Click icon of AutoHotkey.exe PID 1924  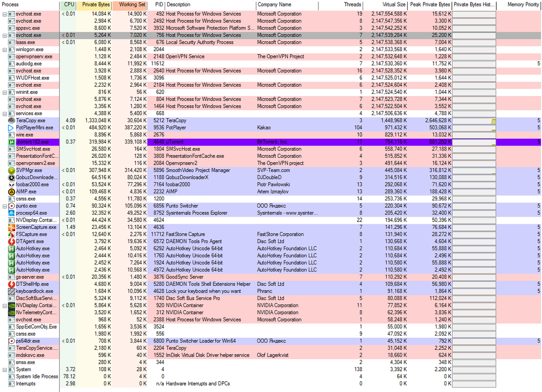11,263
